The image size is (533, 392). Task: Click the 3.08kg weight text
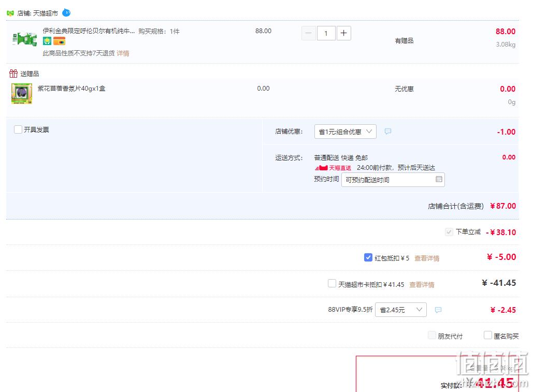pos(506,44)
